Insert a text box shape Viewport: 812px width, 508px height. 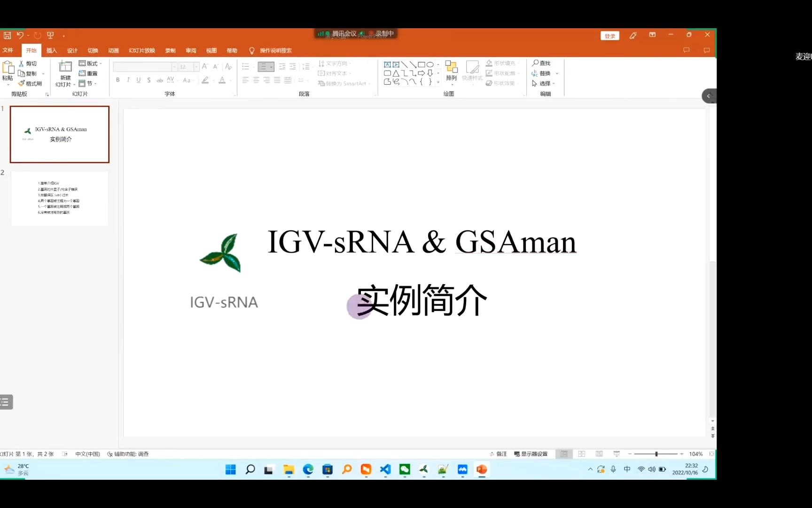pos(387,64)
